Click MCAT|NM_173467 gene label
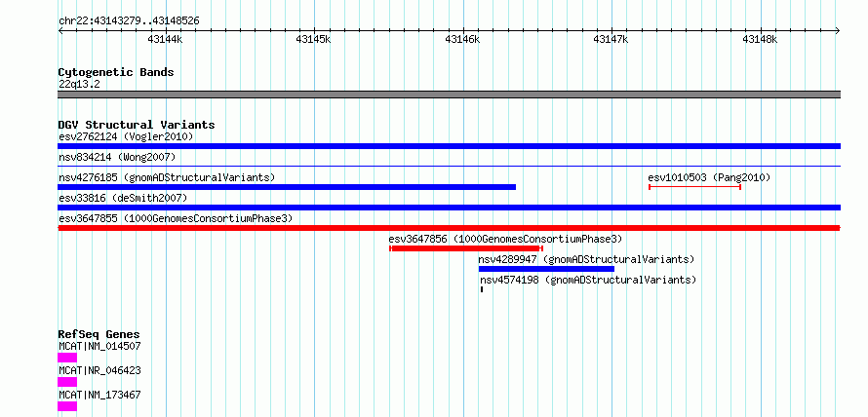Viewport: 868px width, 417px height. point(99,395)
